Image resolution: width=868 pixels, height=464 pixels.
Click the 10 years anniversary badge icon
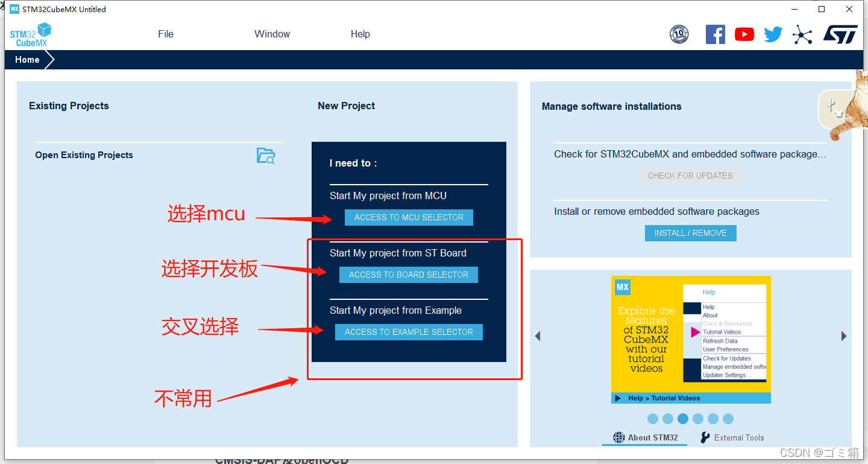pos(679,34)
